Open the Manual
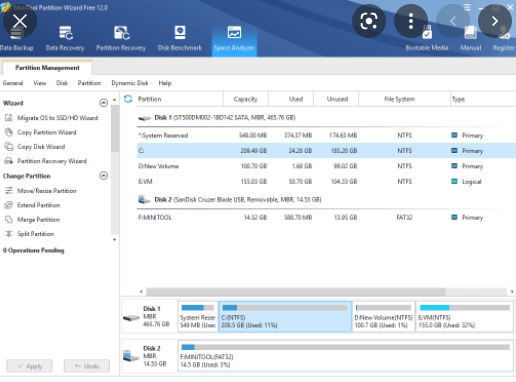The image size is (516, 382). (471, 39)
